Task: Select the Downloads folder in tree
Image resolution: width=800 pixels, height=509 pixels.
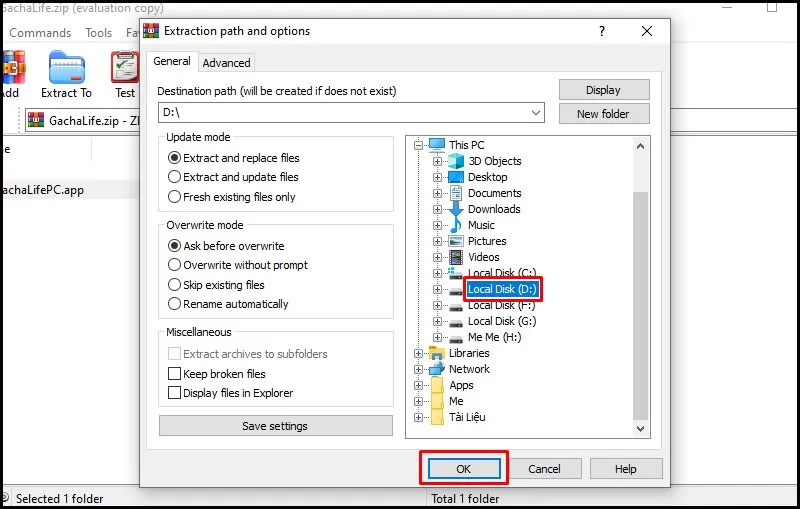Action: 494,209
